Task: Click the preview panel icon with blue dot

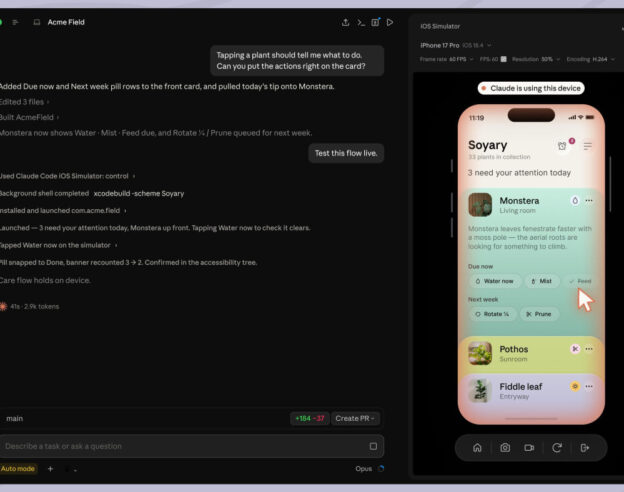Action: pyautogui.click(x=375, y=22)
